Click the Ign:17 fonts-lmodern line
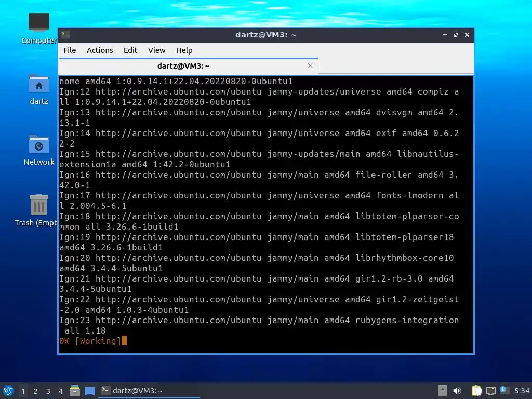The width and height of the screenshot is (532, 399). pos(259,200)
